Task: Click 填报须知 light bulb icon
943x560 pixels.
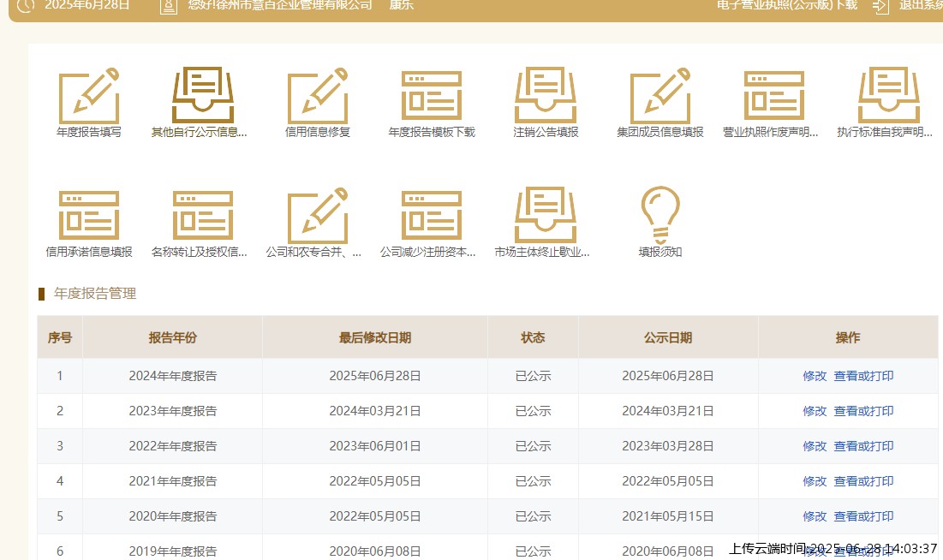Action: click(660, 215)
